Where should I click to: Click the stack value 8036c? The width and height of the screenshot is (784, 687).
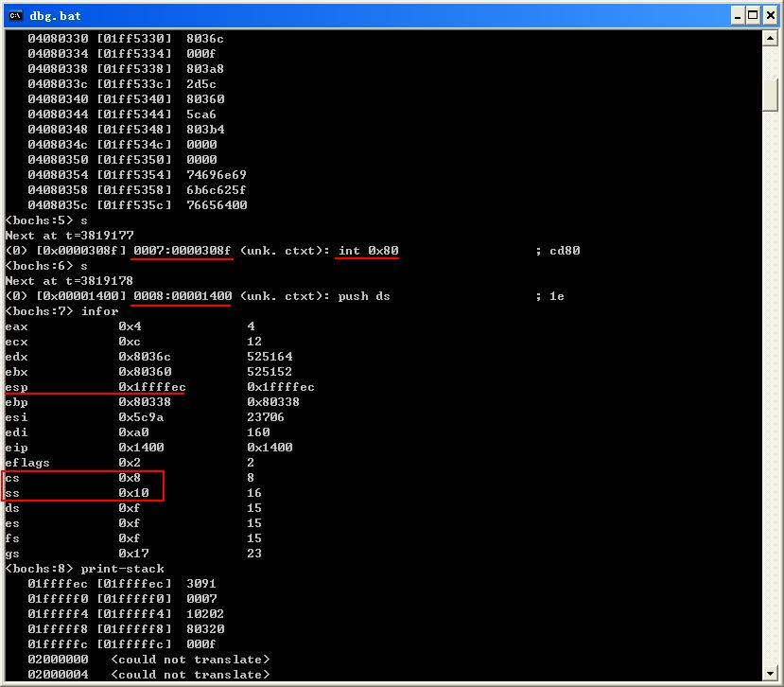205,39
